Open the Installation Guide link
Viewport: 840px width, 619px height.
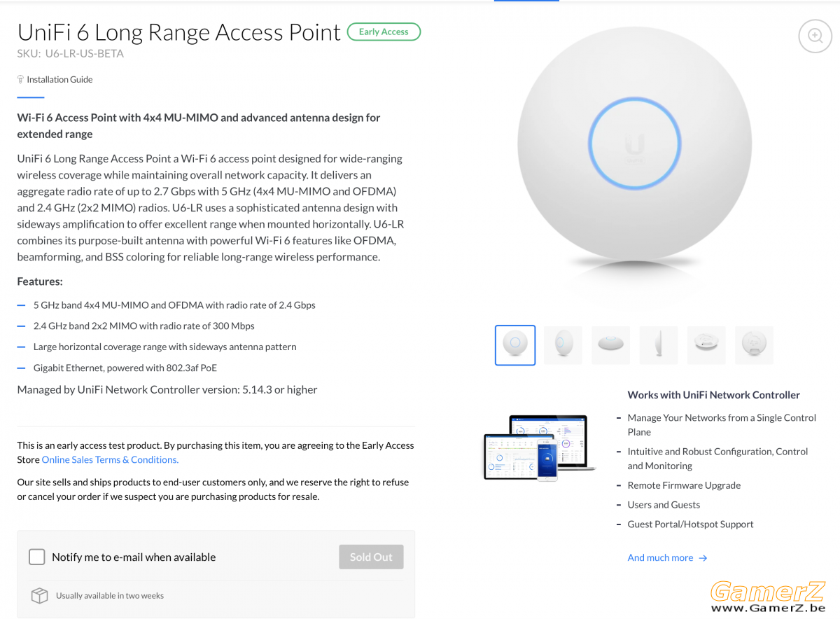point(59,79)
